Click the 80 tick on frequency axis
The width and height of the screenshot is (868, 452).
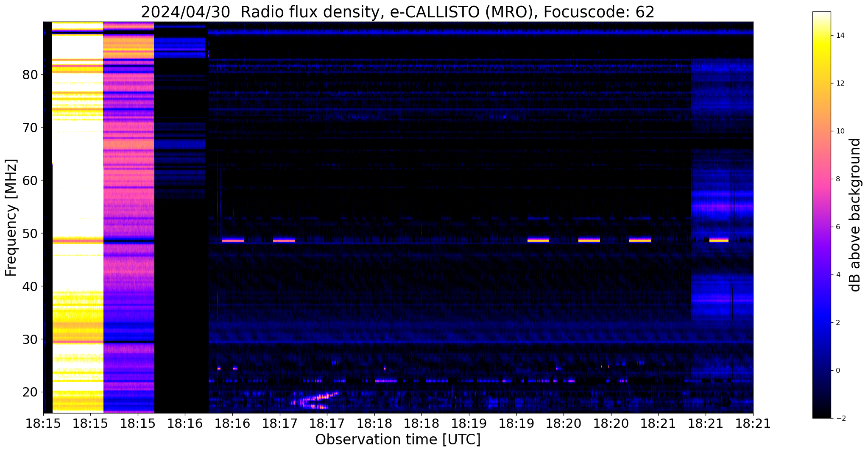(x=30, y=75)
